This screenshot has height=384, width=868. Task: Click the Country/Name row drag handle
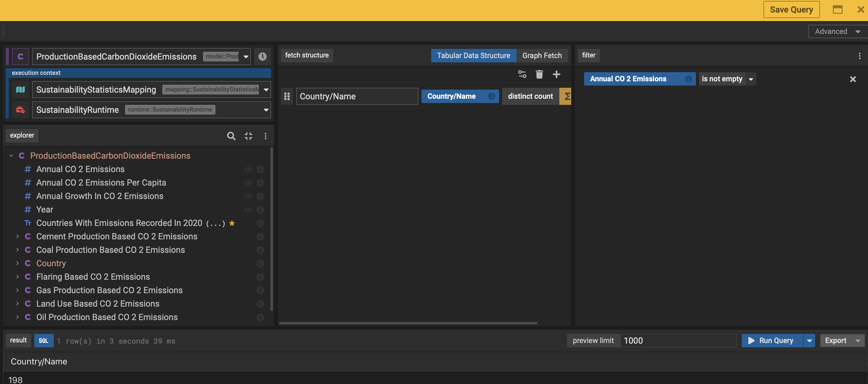click(287, 96)
